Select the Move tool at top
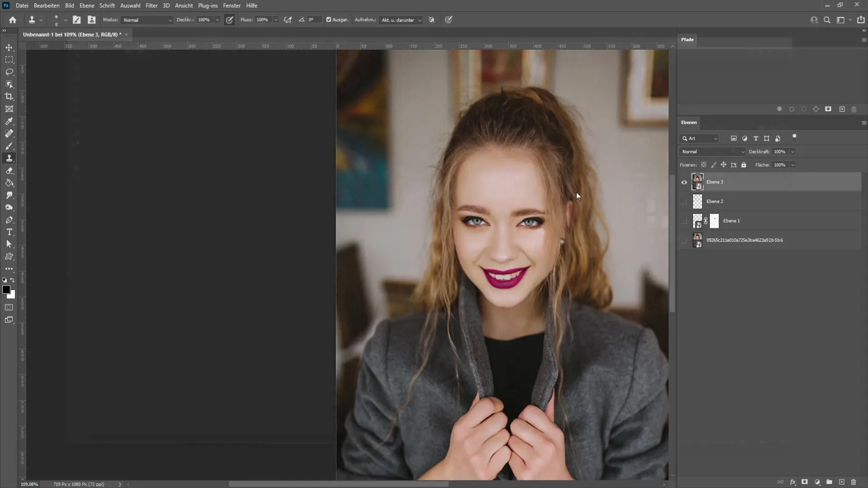This screenshot has height=488, width=868. click(9, 47)
